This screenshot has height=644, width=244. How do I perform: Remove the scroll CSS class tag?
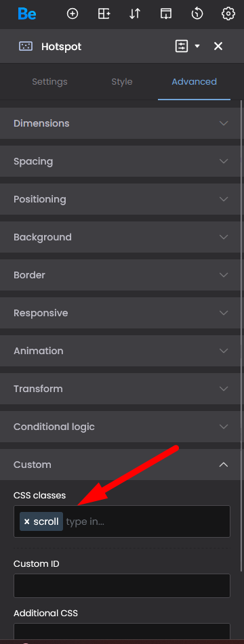click(x=26, y=521)
